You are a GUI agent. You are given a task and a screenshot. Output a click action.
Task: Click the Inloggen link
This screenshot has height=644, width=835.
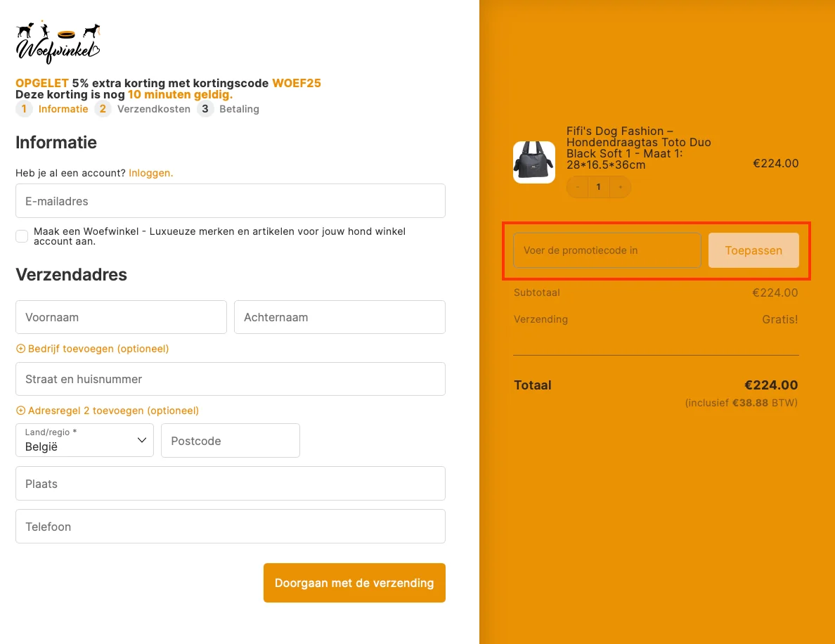point(150,173)
